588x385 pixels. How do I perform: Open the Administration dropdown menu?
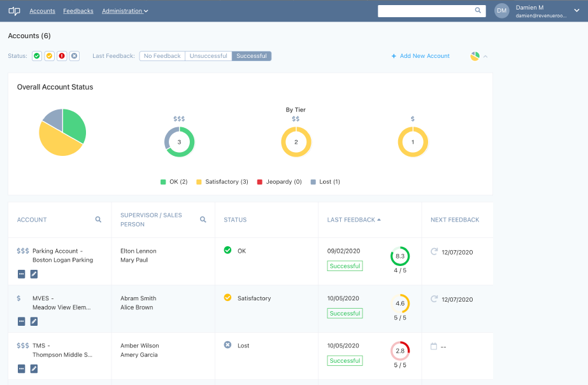(125, 11)
